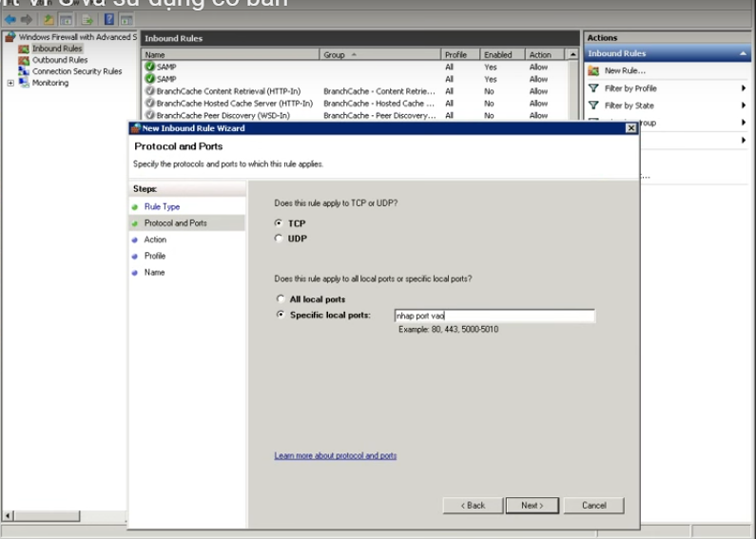Toggle the Show/Hide Console Tree toolbar icon
The width and height of the screenshot is (756, 539).
(66, 20)
